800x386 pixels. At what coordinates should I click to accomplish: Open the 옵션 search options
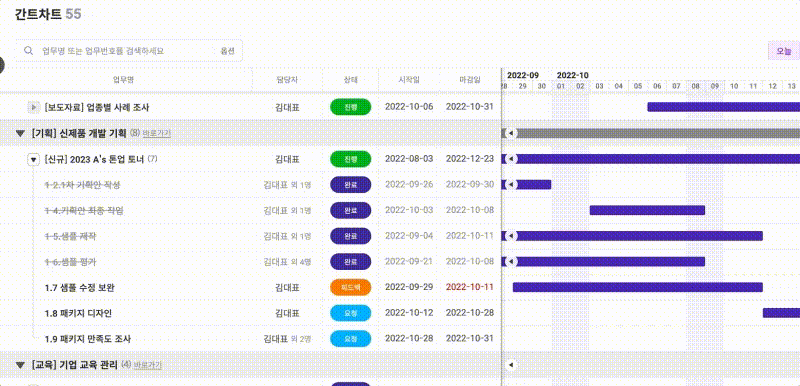coord(227,51)
